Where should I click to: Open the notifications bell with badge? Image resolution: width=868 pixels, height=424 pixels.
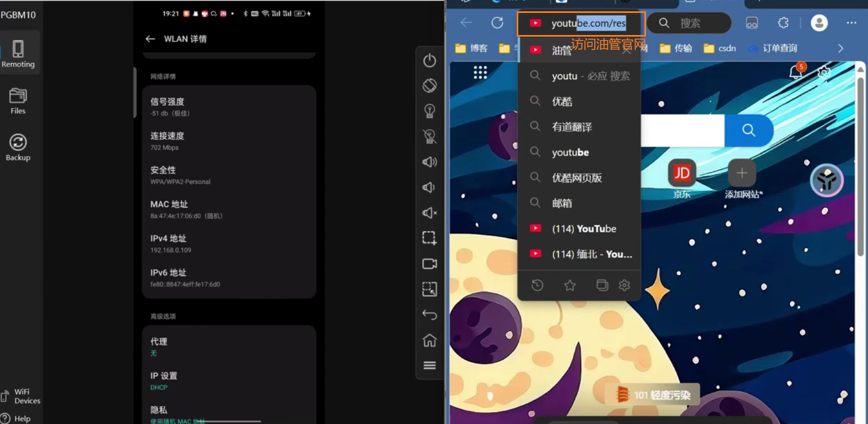point(797,72)
